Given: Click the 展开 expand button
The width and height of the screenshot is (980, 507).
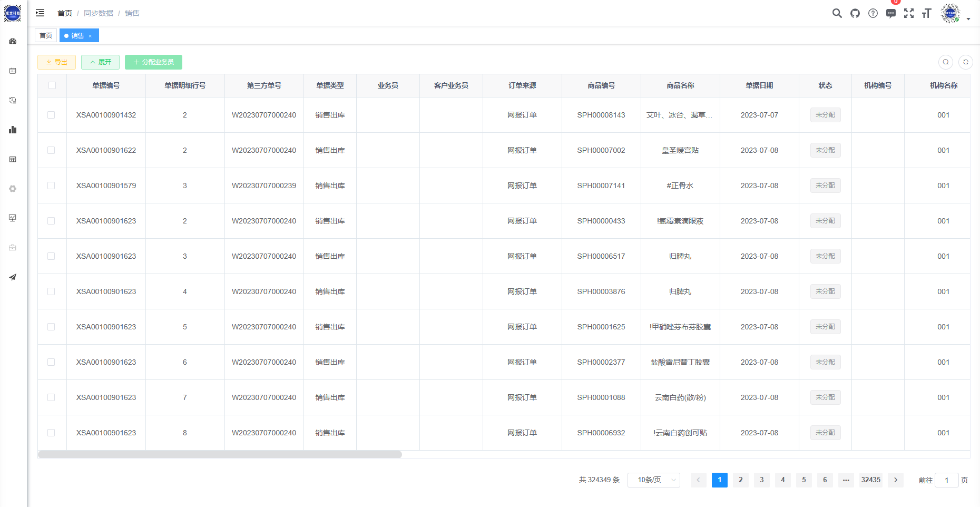Looking at the screenshot, I should [x=100, y=62].
